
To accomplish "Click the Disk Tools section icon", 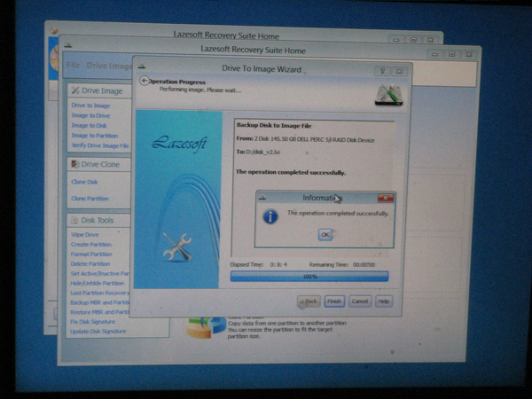I will (x=74, y=221).
